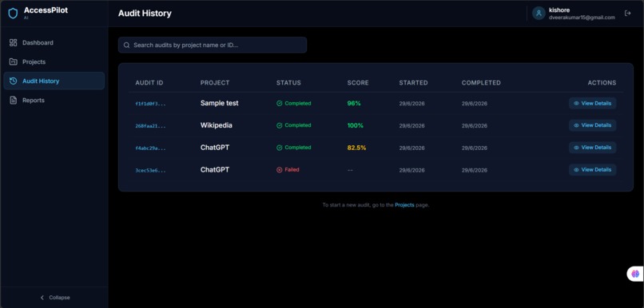This screenshot has height=308, width=644.
Task: Click the eye icon in Wikipedia's View Details
Action: (576, 125)
